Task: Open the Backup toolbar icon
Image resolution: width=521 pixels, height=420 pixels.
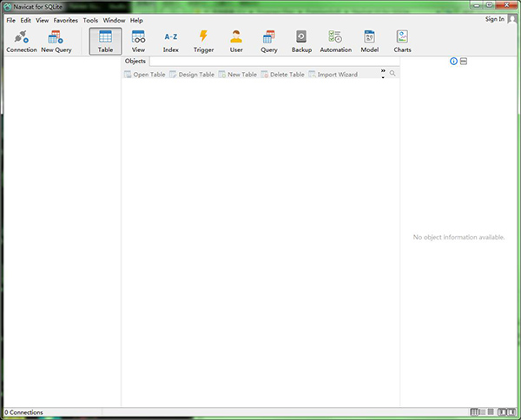Action: [301, 42]
